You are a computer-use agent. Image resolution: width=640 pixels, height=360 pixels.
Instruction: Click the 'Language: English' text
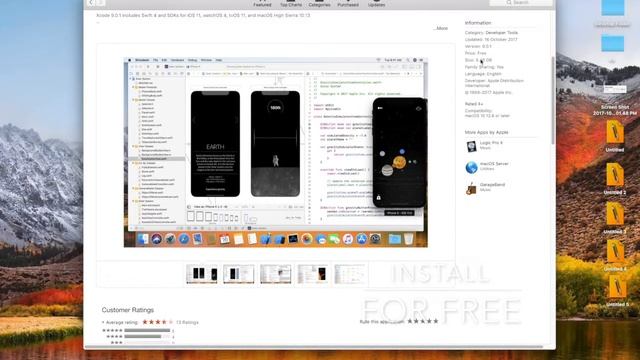483,74
